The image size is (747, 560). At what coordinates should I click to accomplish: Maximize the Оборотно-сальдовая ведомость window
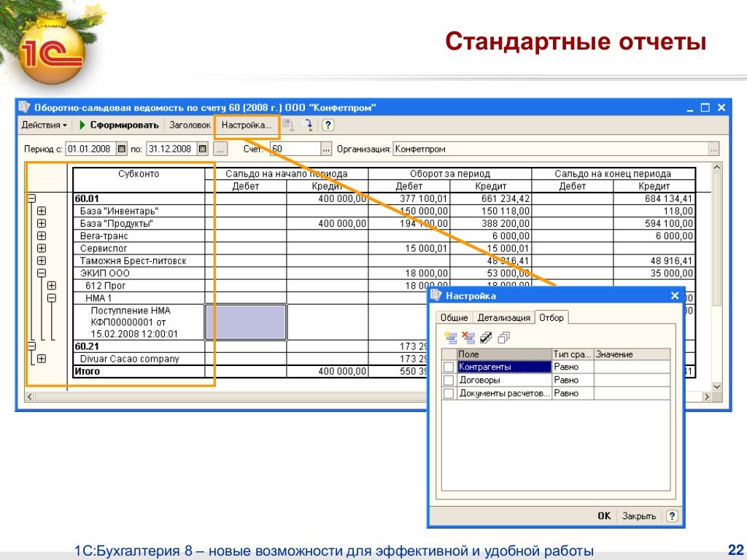(x=705, y=108)
